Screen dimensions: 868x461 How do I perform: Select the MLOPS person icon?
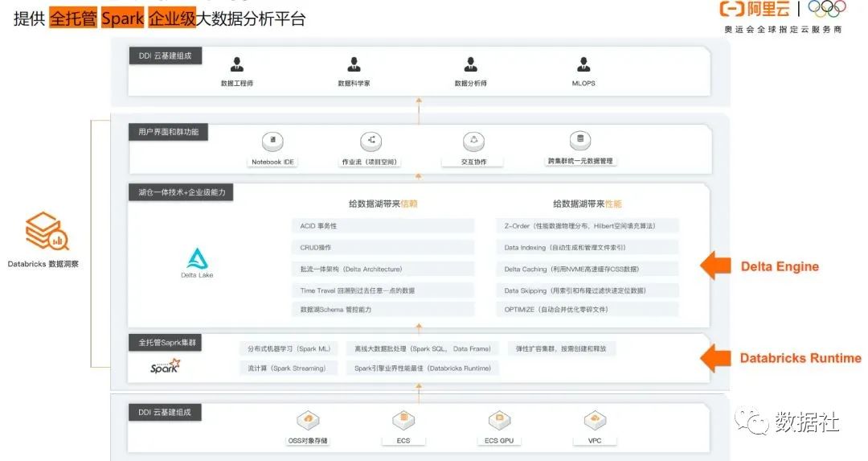tap(583, 64)
